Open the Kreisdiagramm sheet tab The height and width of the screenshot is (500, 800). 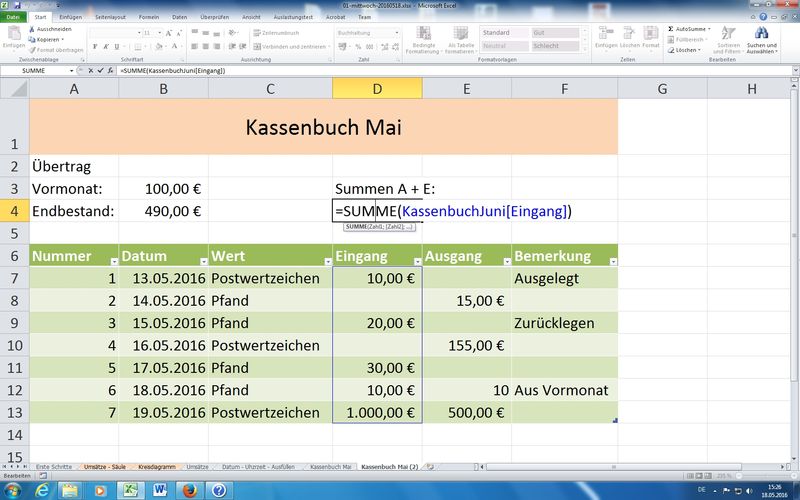pyautogui.click(x=157, y=467)
